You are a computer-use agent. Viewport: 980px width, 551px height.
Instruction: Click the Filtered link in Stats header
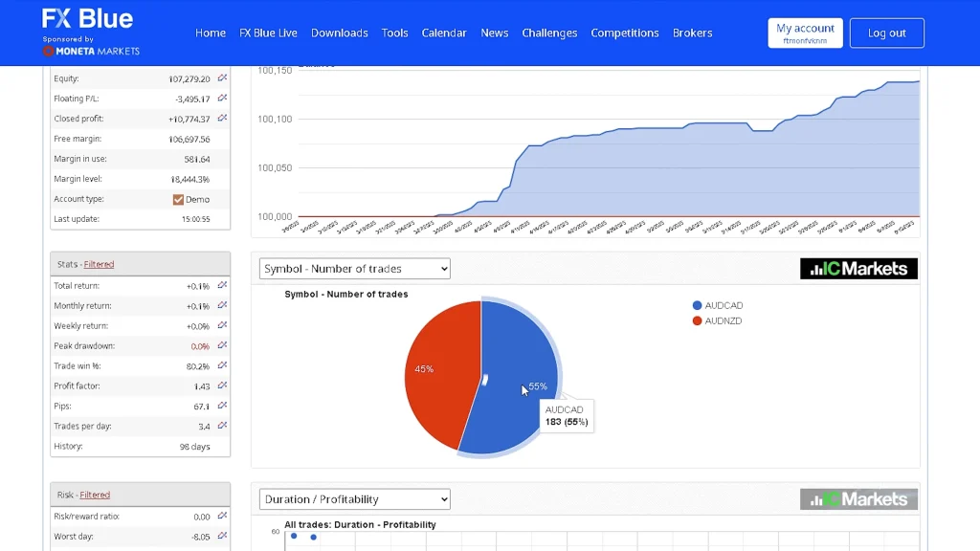[x=99, y=264]
